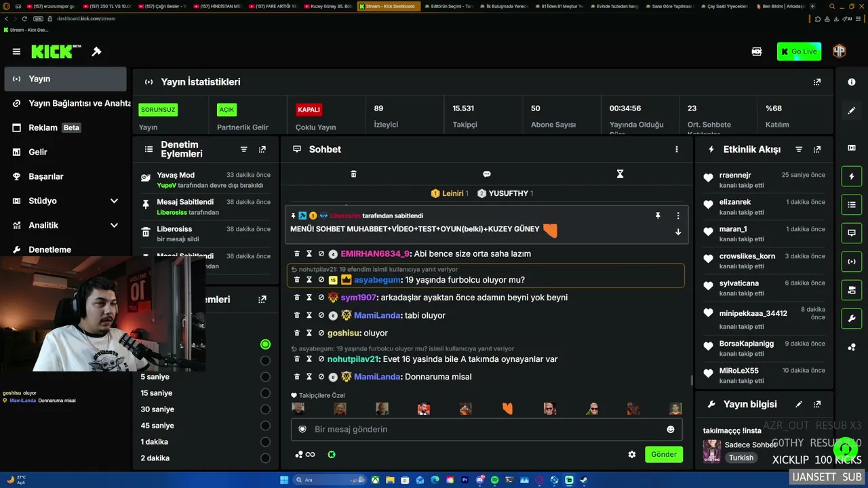The width and height of the screenshot is (868, 488).
Task: Open Reklam Beta page in sidebar
Action: click(x=65, y=127)
